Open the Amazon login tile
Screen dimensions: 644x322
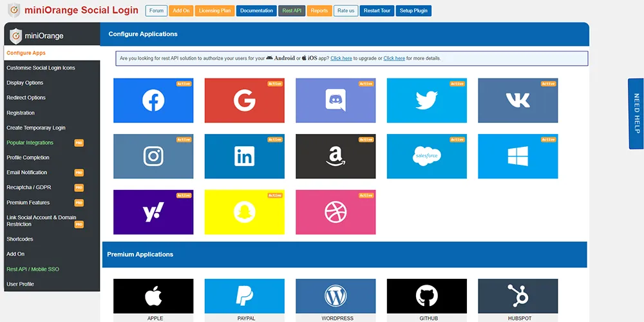point(336,156)
